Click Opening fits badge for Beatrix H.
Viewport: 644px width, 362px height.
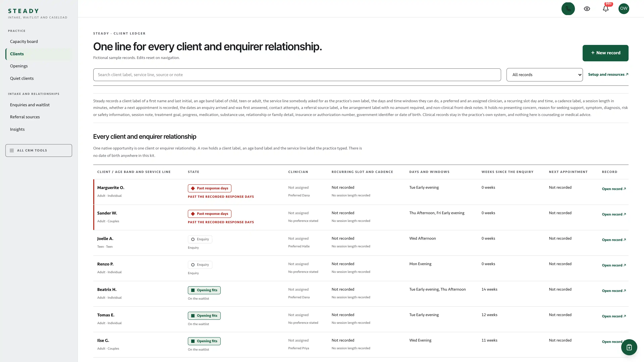[x=204, y=290]
